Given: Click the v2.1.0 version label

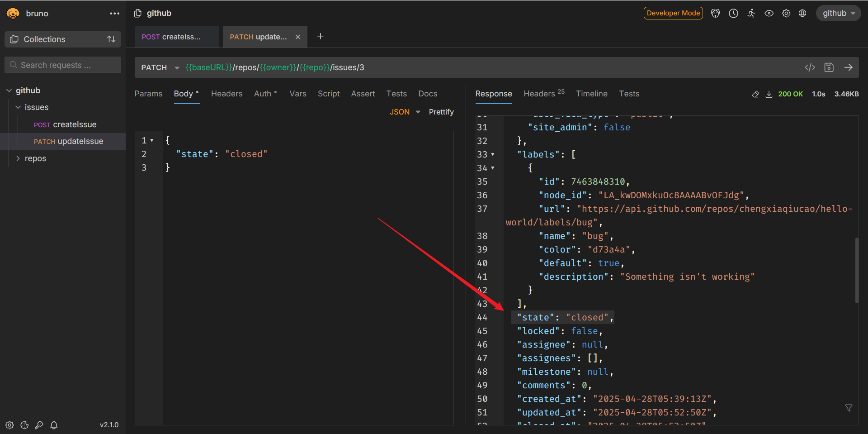Looking at the screenshot, I should [x=109, y=425].
